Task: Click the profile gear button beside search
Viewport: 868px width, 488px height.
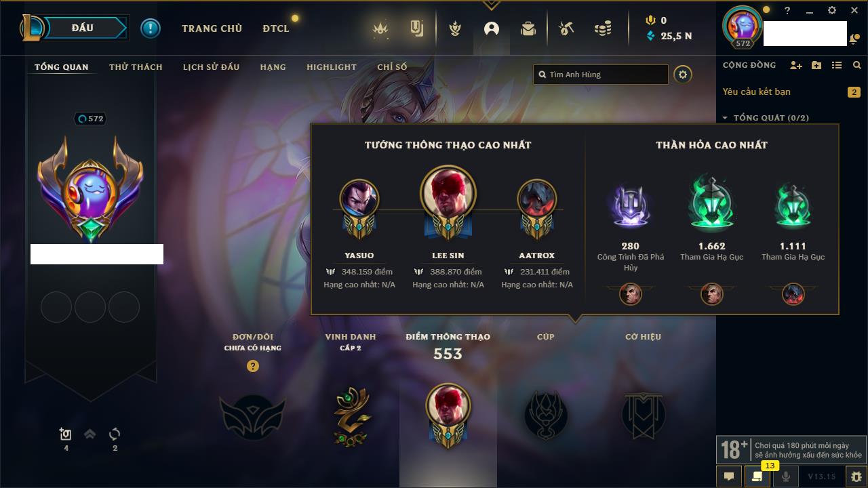Action: click(683, 75)
